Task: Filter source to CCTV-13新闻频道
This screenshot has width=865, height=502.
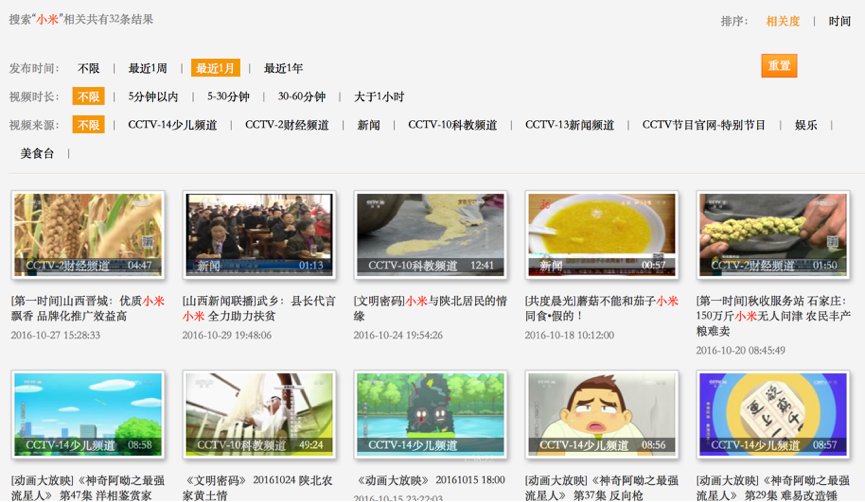Action: click(569, 125)
